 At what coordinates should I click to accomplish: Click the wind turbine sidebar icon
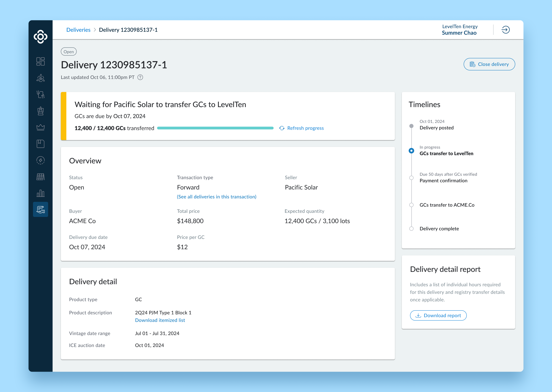point(40,78)
